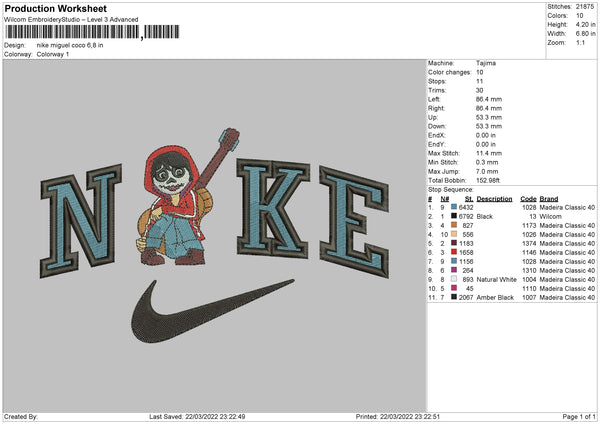
Task: Select the Wilcom EmbroideryStudio Level 3 Advanced line
Action: pyautogui.click(x=71, y=20)
